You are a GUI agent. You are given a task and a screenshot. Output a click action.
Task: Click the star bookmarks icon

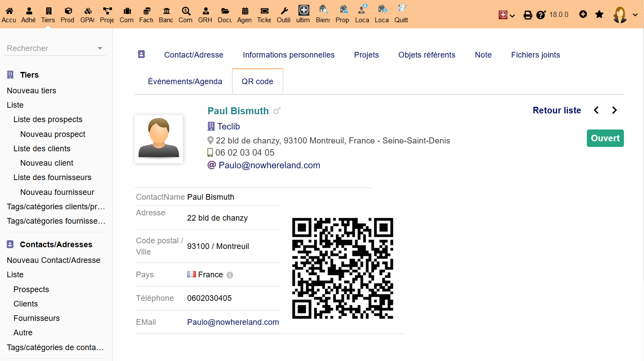(x=599, y=14)
